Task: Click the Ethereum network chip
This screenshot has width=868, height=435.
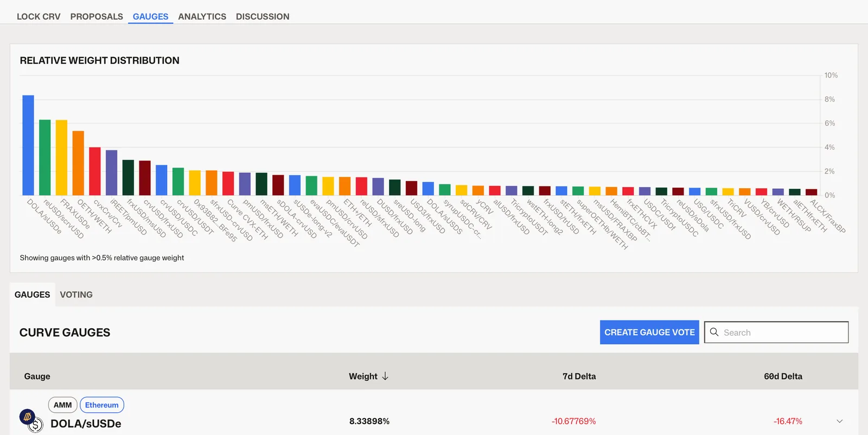Action: click(101, 405)
